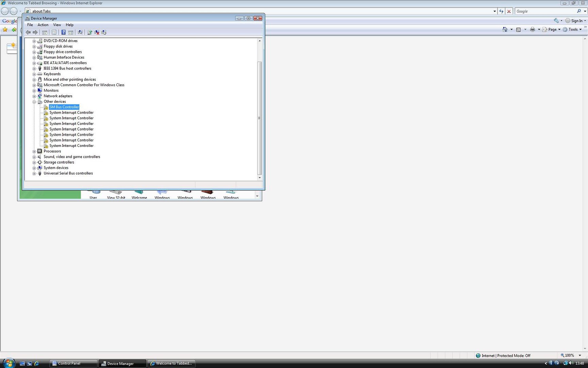Toggle the console tree pane icon
This screenshot has height=368, width=588.
click(45, 32)
